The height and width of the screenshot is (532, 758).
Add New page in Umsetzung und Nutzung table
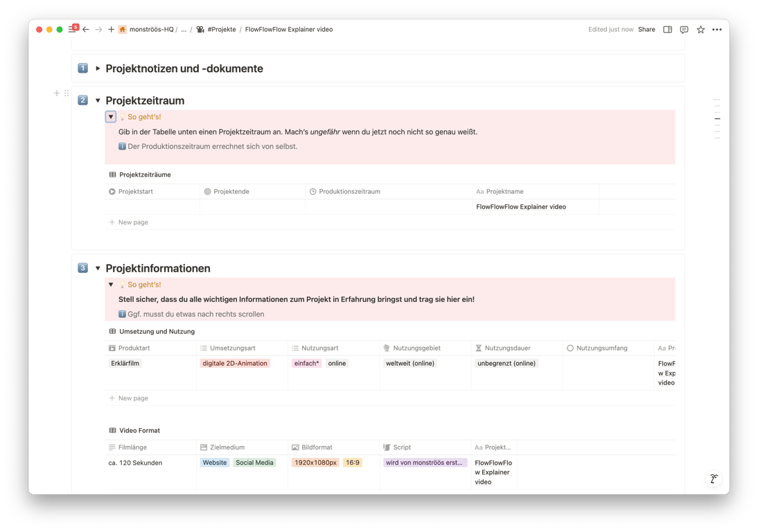pyautogui.click(x=129, y=398)
